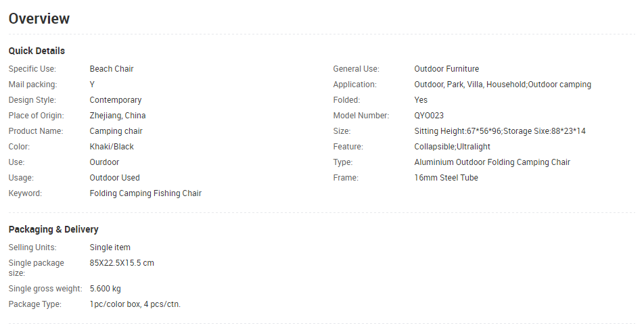Select the 16mm Steel Tube frame value
Screen dimensions: 644x332
coord(446,178)
